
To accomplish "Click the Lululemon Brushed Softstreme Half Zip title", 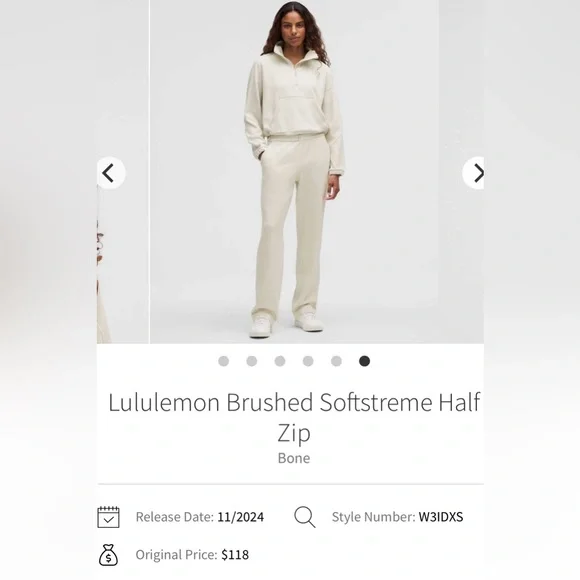I will [294, 417].
